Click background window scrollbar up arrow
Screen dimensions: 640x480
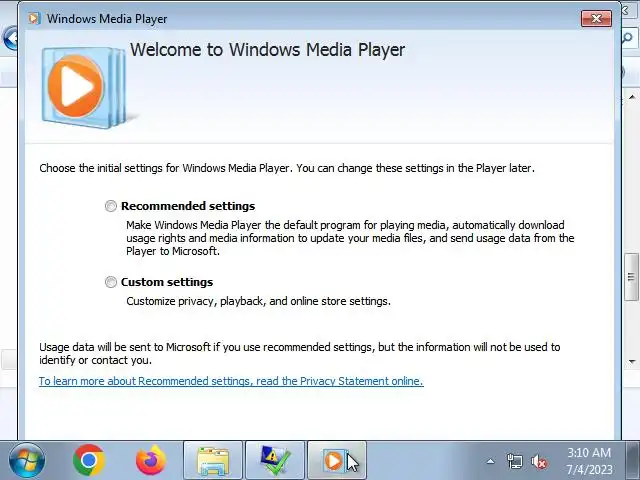pos(632,97)
